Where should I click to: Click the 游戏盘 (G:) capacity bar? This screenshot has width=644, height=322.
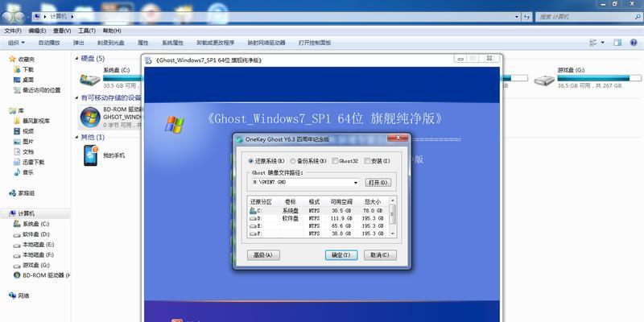[x=599, y=78]
